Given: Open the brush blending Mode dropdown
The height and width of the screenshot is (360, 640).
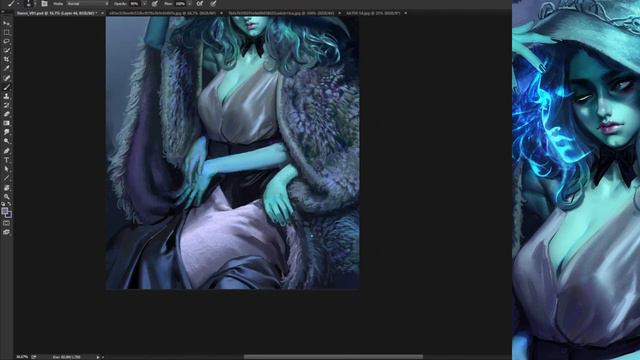Looking at the screenshot, I should (x=88, y=4).
